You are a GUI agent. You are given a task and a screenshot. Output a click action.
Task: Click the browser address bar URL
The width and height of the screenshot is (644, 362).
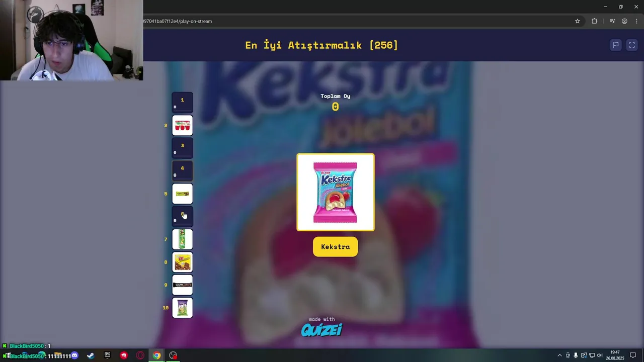(x=178, y=21)
